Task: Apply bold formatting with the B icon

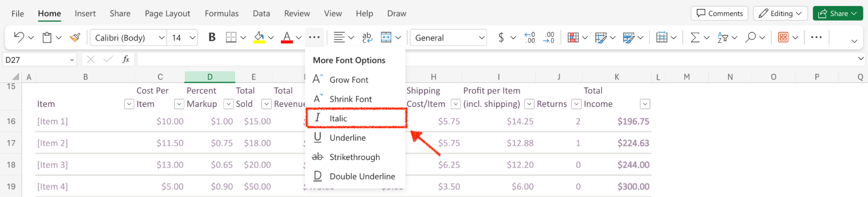Action: 212,38
